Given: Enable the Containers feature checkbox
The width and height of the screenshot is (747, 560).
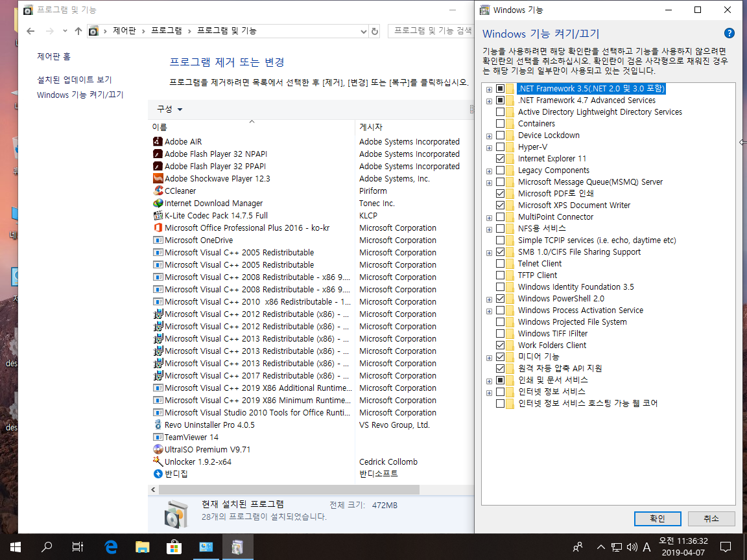Looking at the screenshot, I should [x=500, y=124].
